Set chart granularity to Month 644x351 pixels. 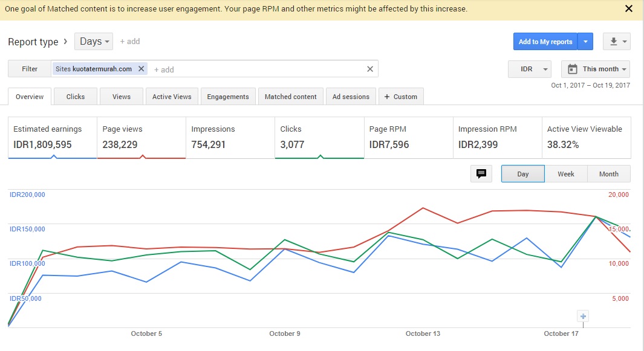(609, 173)
